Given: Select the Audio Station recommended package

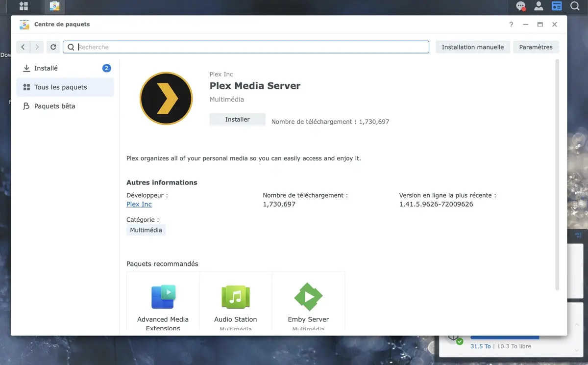Looking at the screenshot, I should click(235, 296).
